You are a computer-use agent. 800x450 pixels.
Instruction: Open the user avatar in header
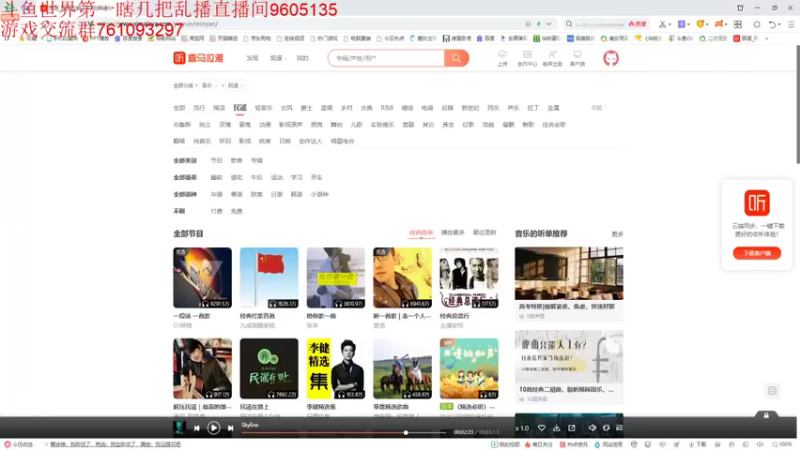(611, 58)
